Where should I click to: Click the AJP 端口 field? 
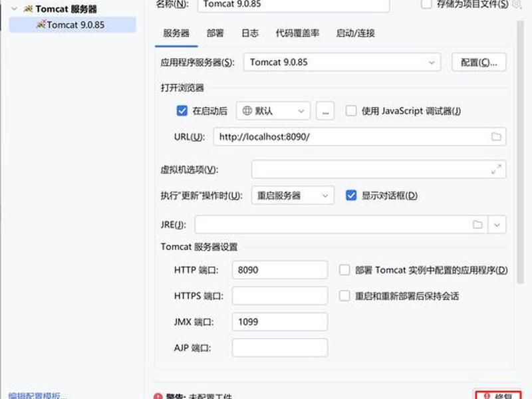280,348
